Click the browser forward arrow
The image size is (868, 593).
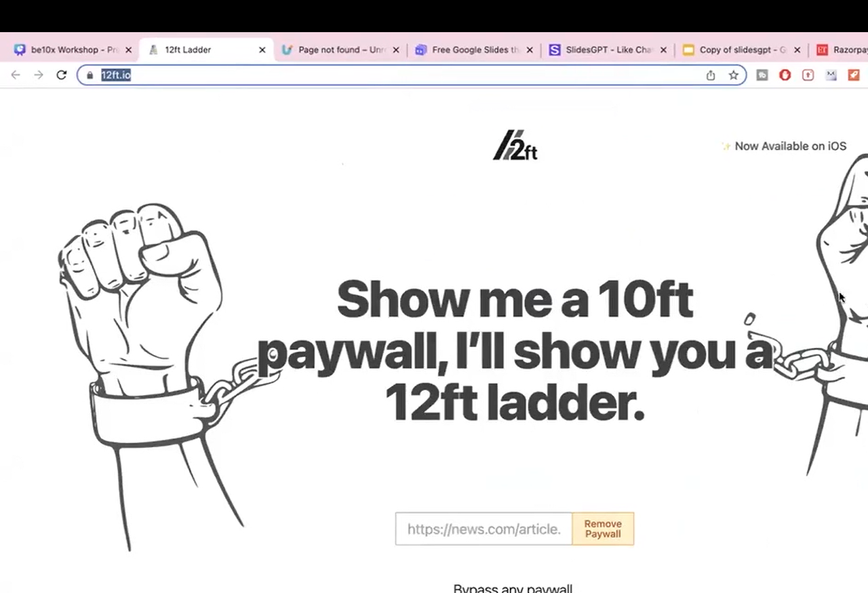(x=39, y=75)
